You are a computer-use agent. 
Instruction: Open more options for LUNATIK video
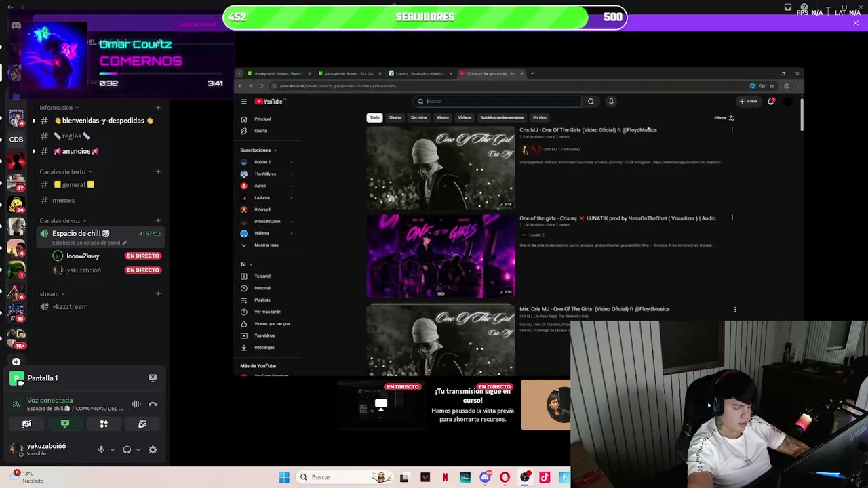(732, 218)
